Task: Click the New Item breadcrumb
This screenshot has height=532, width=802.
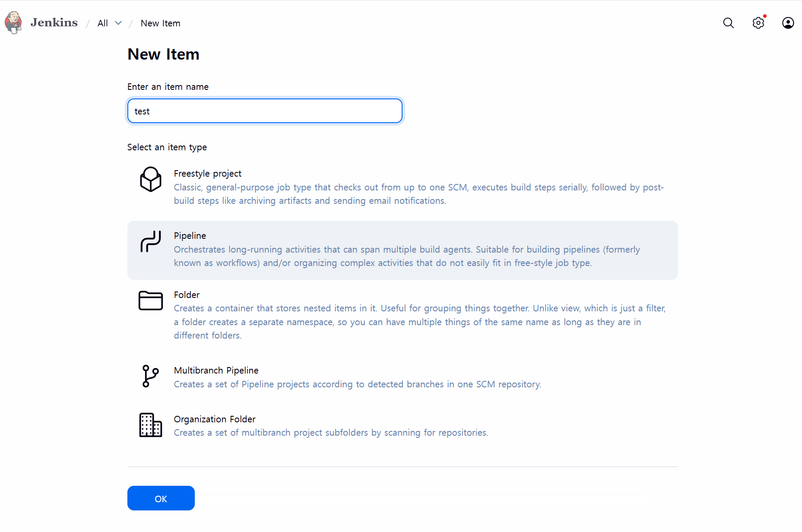Action: [161, 23]
